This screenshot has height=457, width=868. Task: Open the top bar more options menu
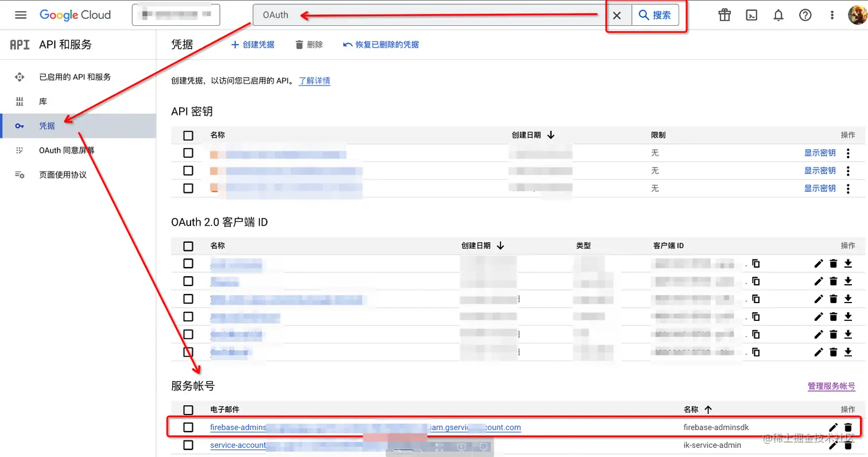coord(832,15)
